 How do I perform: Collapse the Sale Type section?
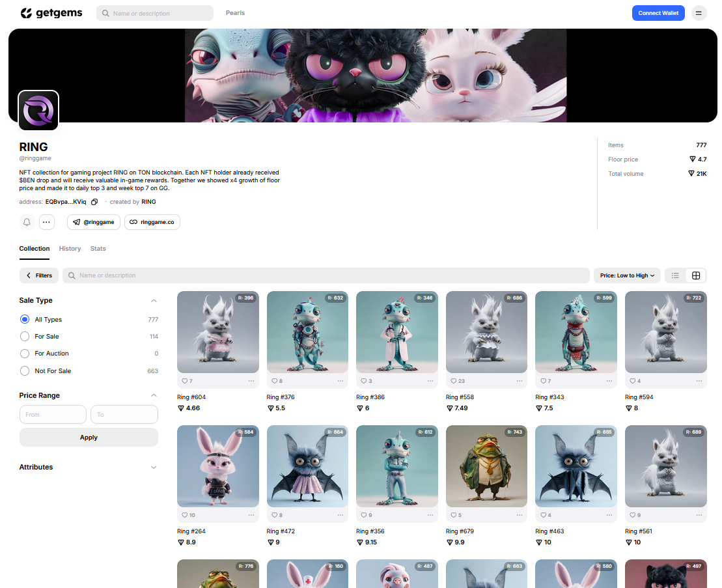pyautogui.click(x=154, y=301)
